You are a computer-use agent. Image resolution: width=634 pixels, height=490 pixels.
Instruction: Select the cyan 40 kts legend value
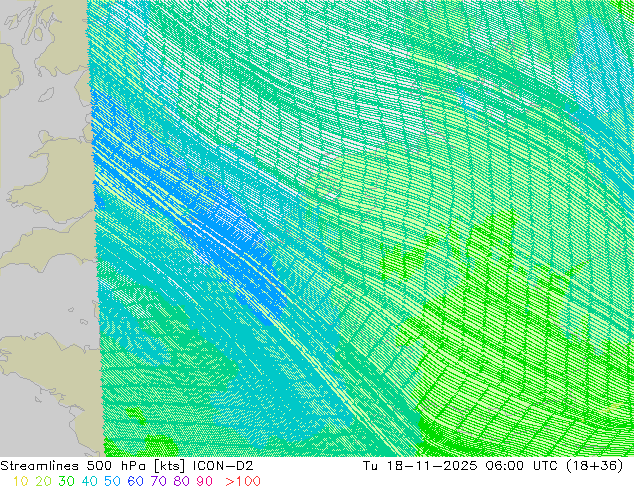[x=89, y=482]
